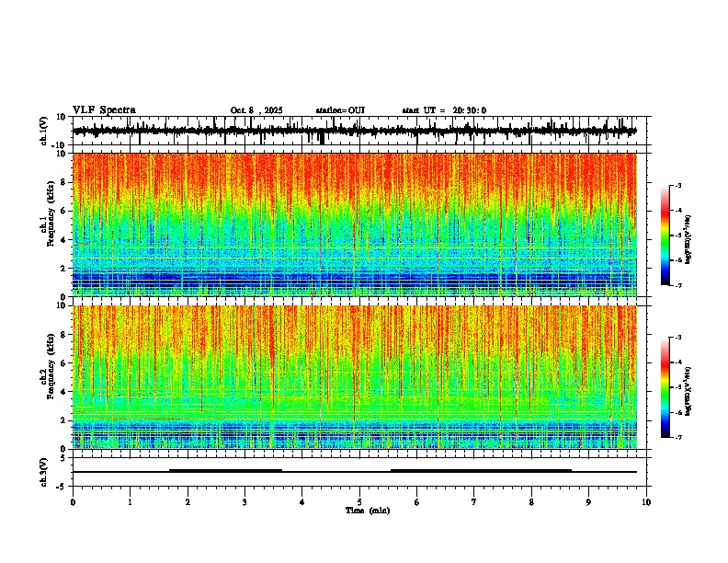This screenshot has width=728, height=563.
Task: Click the "ch.1(V)" waveform axis label
Action: click(44, 131)
